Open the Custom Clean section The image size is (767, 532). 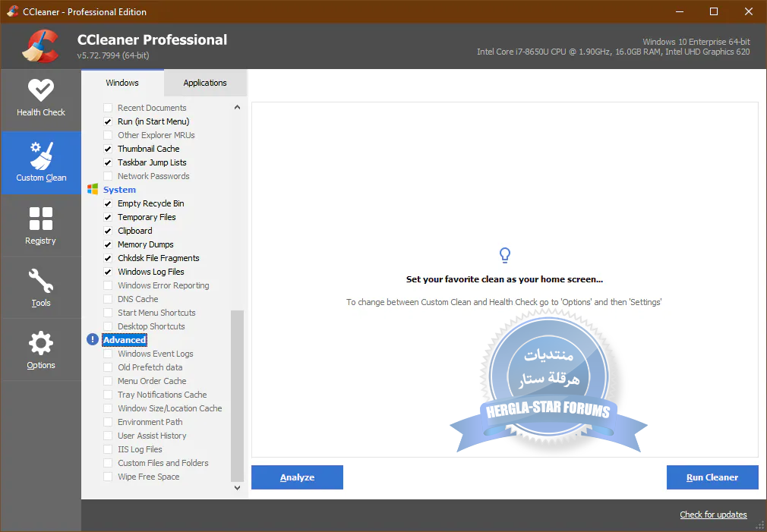(40, 163)
